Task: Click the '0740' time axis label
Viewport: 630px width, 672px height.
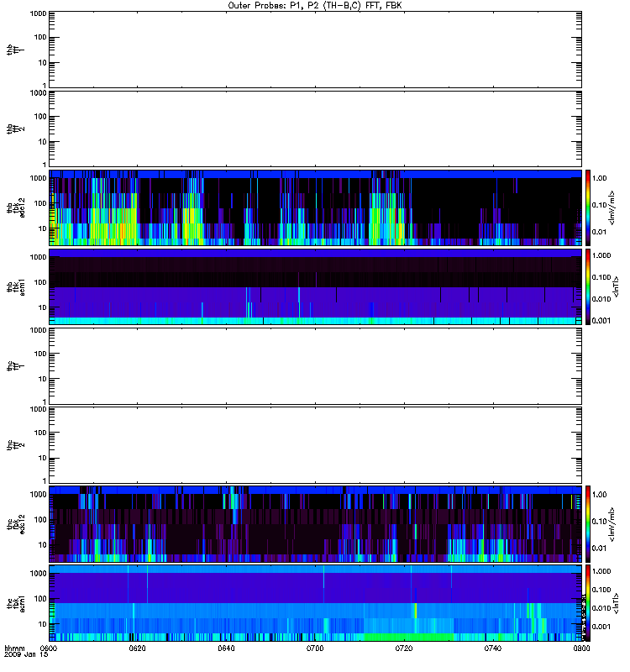Action: point(492,648)
